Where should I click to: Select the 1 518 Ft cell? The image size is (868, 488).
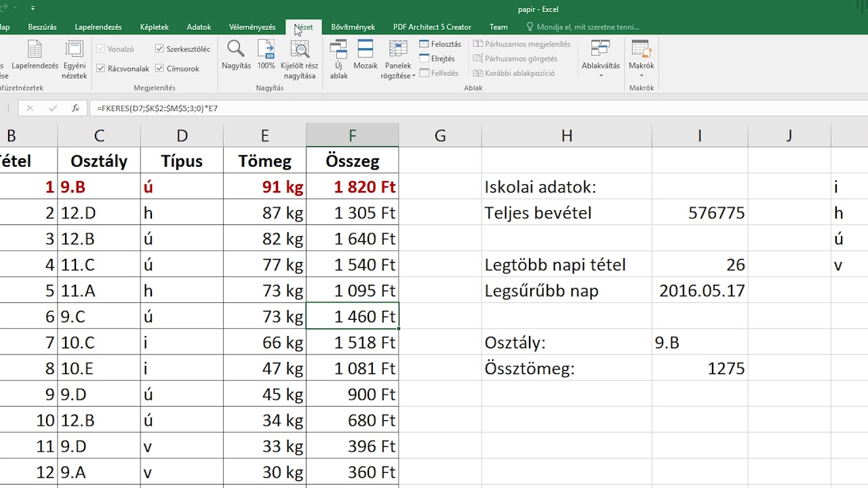352,342
